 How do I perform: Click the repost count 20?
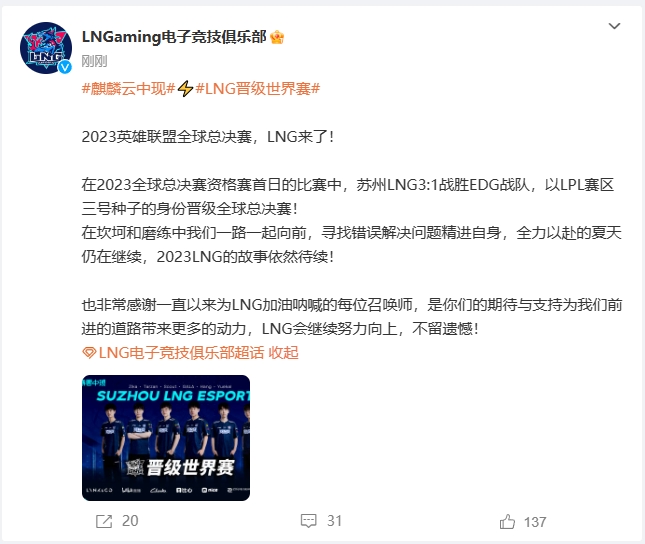pos(130,521)
